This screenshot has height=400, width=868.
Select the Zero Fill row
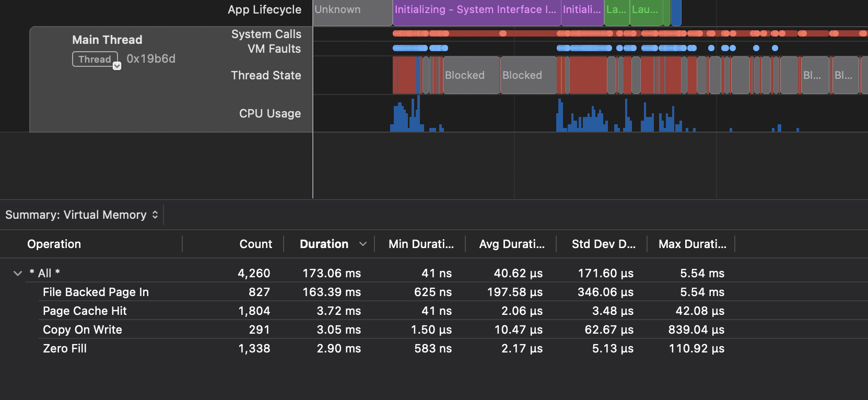pos(65,348)
